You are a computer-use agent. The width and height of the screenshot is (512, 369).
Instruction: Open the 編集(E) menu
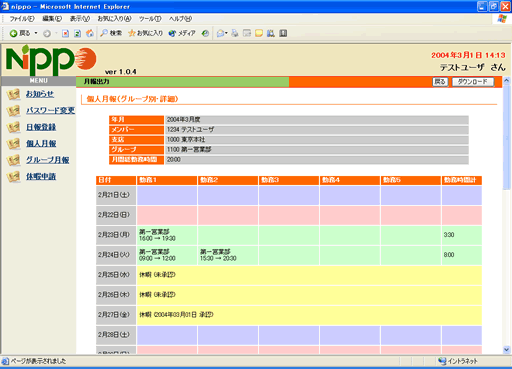[52, 19]
